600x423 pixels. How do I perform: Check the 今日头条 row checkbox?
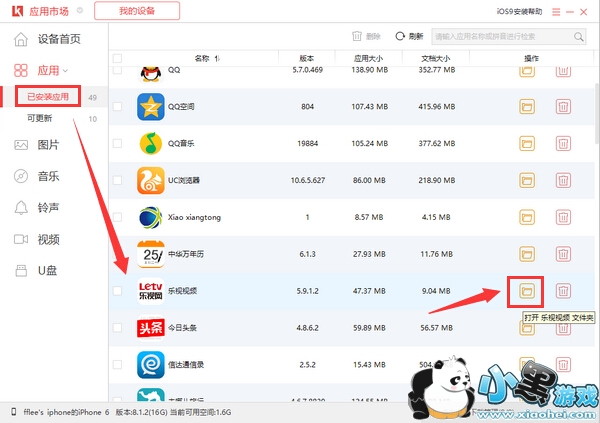click(117, 328)
